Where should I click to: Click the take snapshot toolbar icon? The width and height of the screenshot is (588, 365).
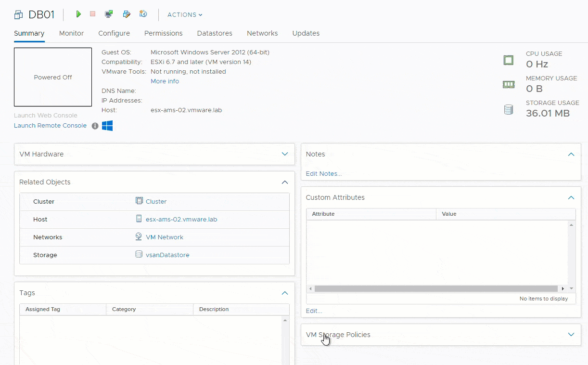pyautogui.click(x=143, y=14)
